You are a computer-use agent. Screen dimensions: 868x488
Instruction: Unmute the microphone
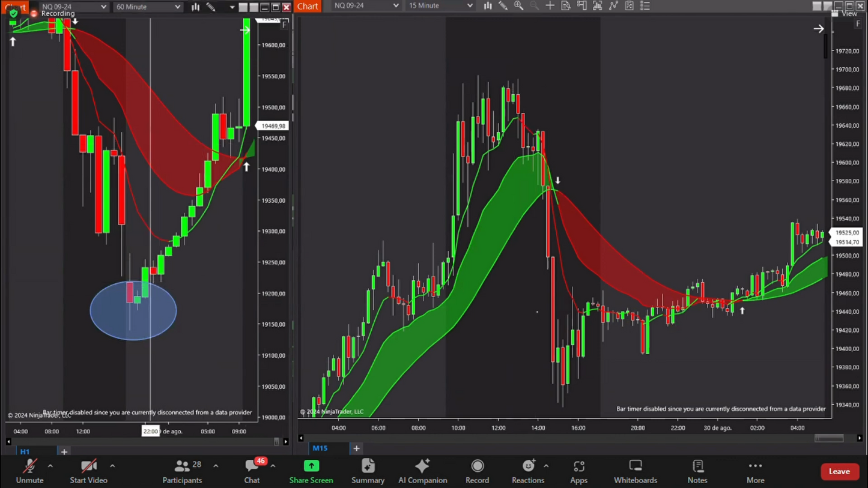pyautogui.click(x=29, y=471)
